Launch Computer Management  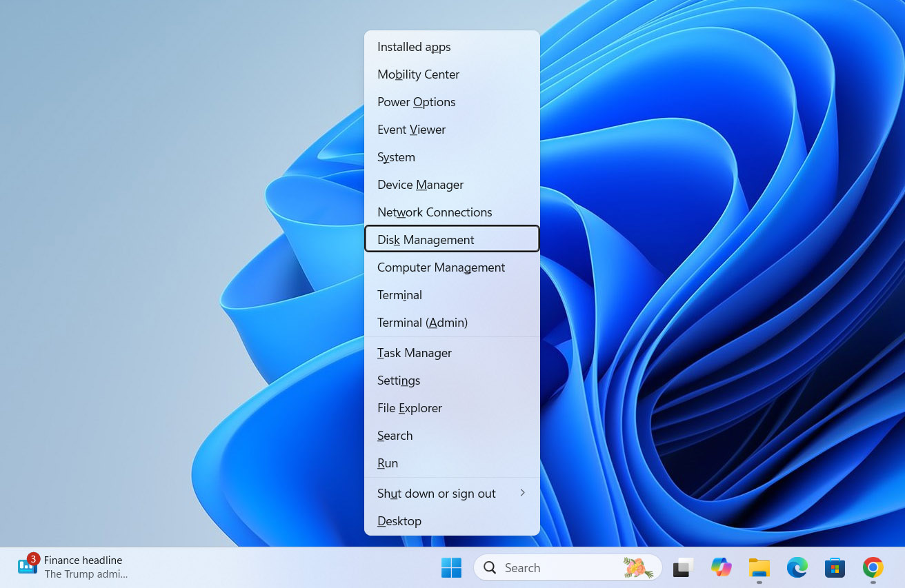[x=452, y=267]
